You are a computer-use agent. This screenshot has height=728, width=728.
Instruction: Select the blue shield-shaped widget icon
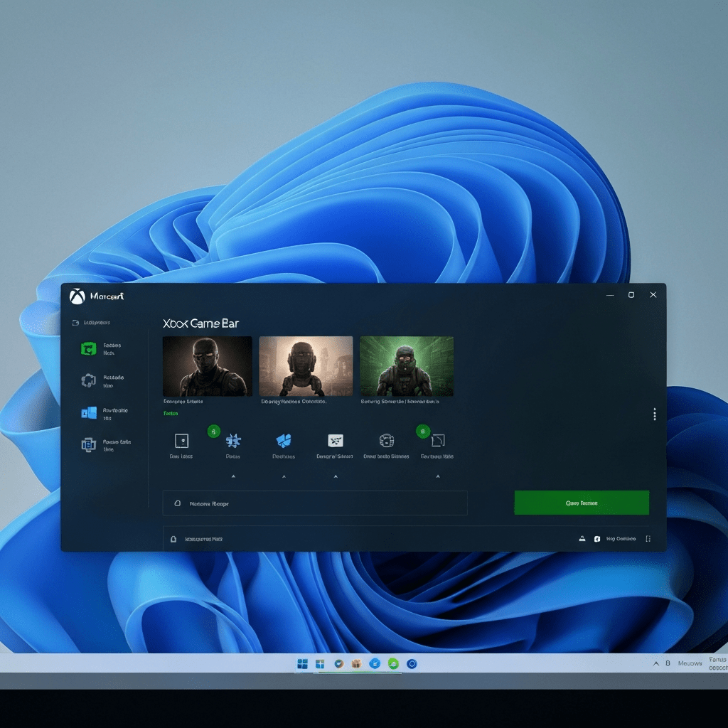(x=284, y=440)
